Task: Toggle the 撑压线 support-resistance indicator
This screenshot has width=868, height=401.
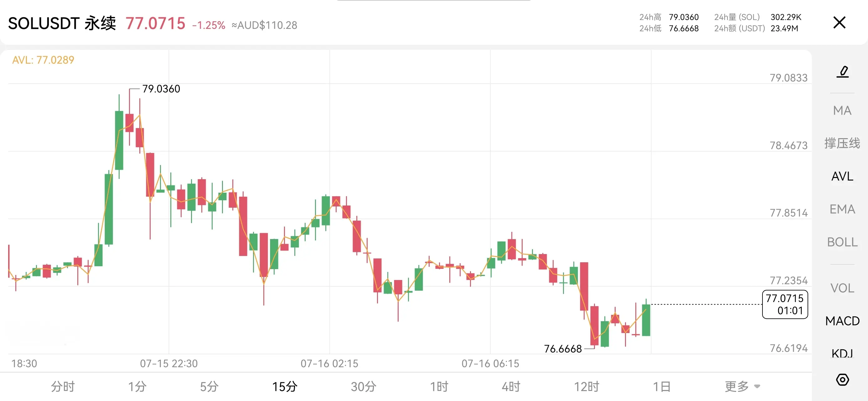Action: click(x=842, y=143)
